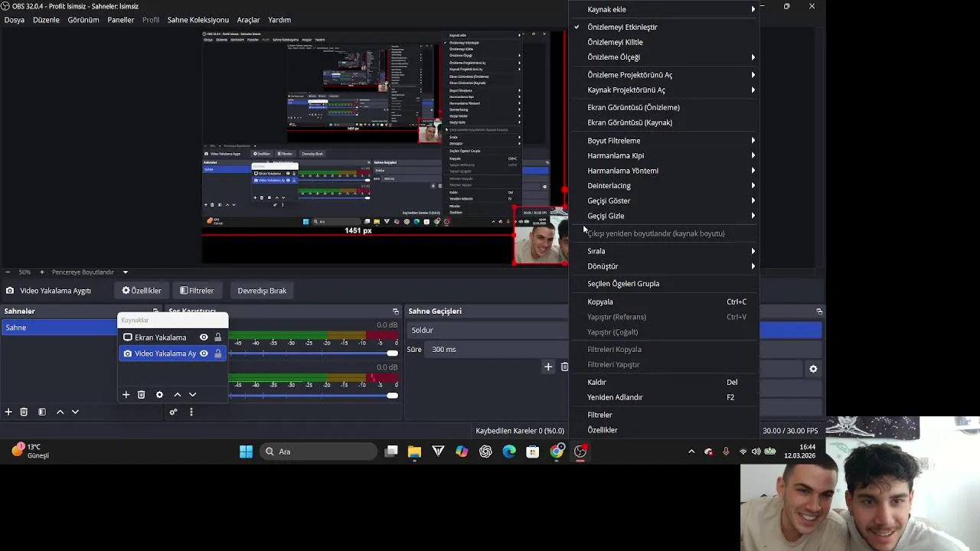Move the source down with the Kaynaklar down arrow
This screenshot has width=980, height=551.
click(192, 394)
